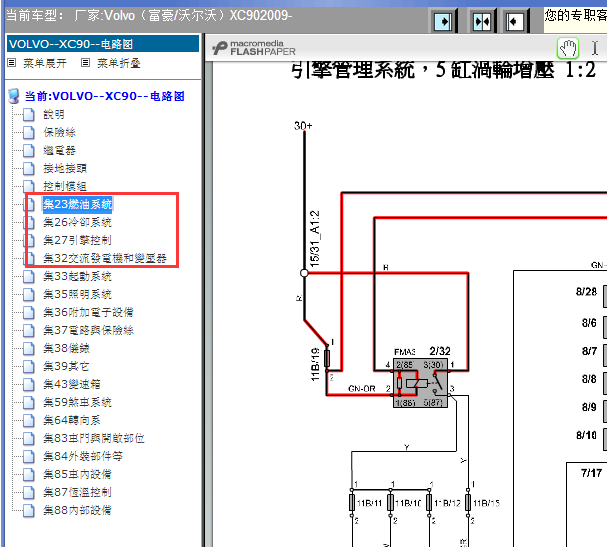607x547 pixels.
Task: Click fuse label 11B/11 in the diagram
Action: tap(369, 503)
